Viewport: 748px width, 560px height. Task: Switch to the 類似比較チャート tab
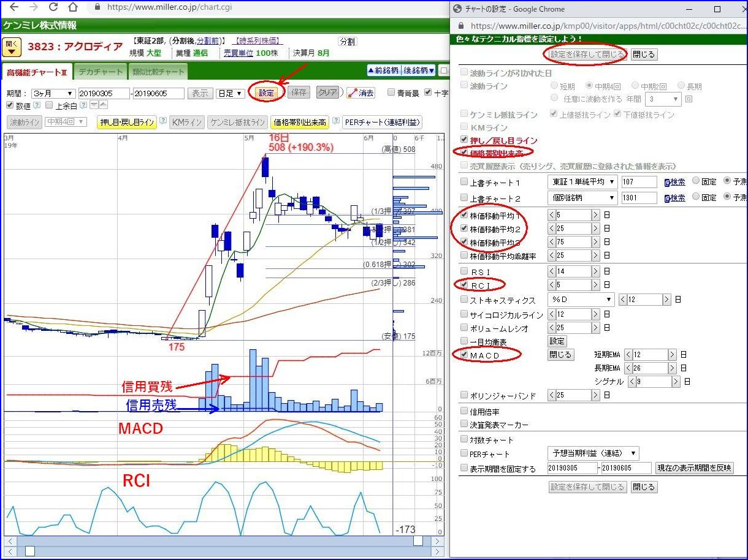tap(158, 72)
